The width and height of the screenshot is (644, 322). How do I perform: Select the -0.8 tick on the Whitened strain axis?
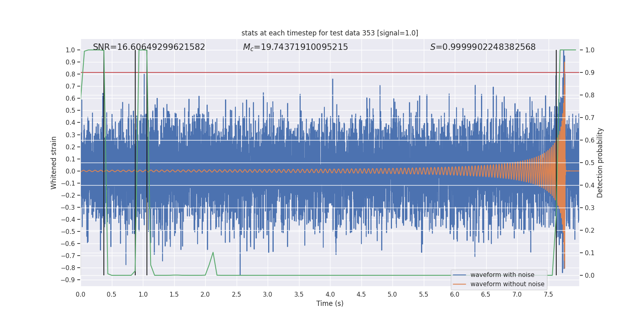coord(68,268)
